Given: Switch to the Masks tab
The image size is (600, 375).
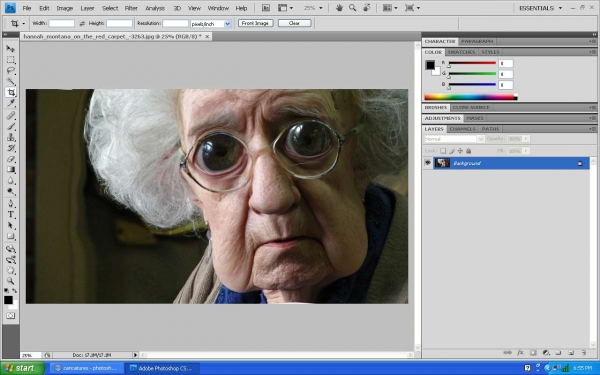Looking at the screenshot, I should [x=474, y=118].
